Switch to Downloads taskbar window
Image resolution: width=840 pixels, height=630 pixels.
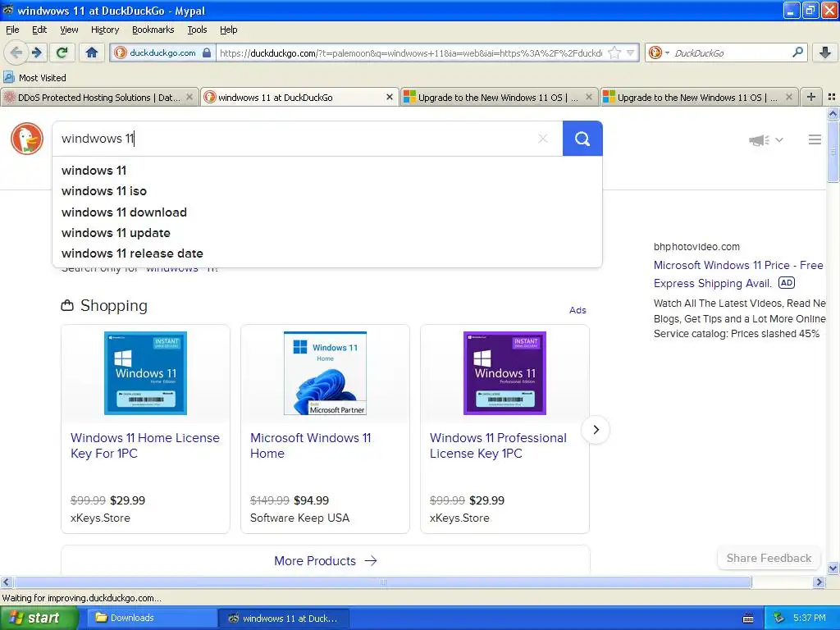152,618
